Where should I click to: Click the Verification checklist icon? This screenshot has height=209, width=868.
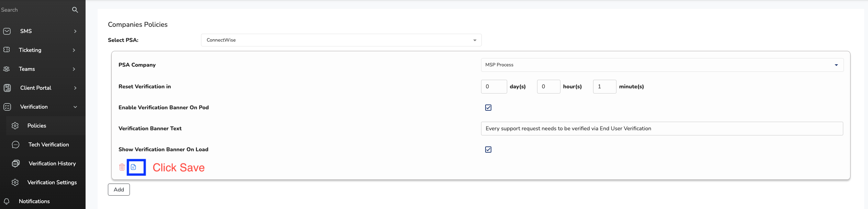[x=7, y=107]
